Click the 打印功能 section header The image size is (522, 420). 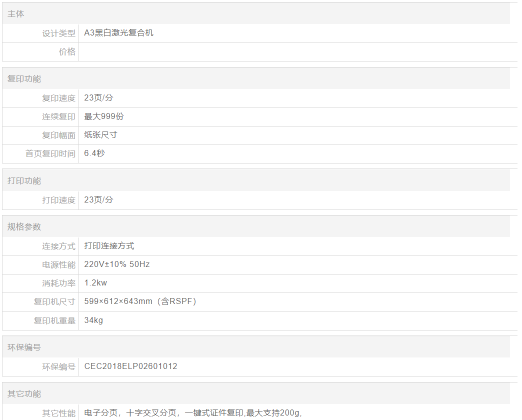pos(24,181)
